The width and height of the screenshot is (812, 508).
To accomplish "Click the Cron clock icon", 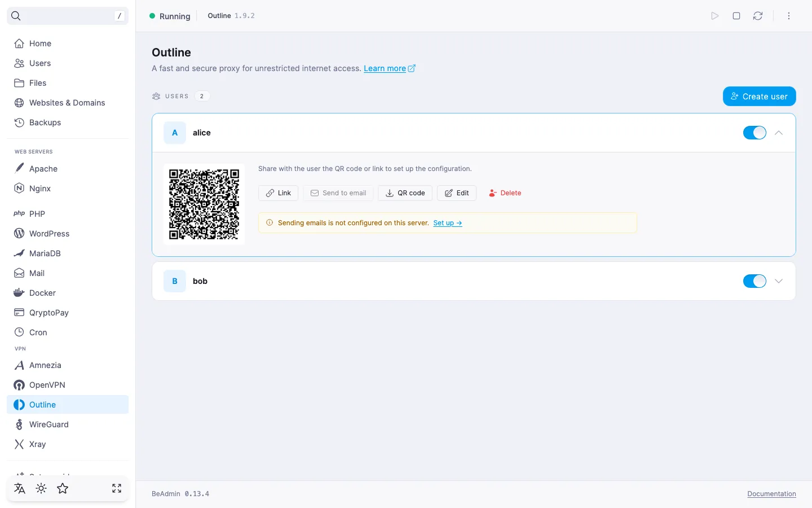I will [19, 332].
